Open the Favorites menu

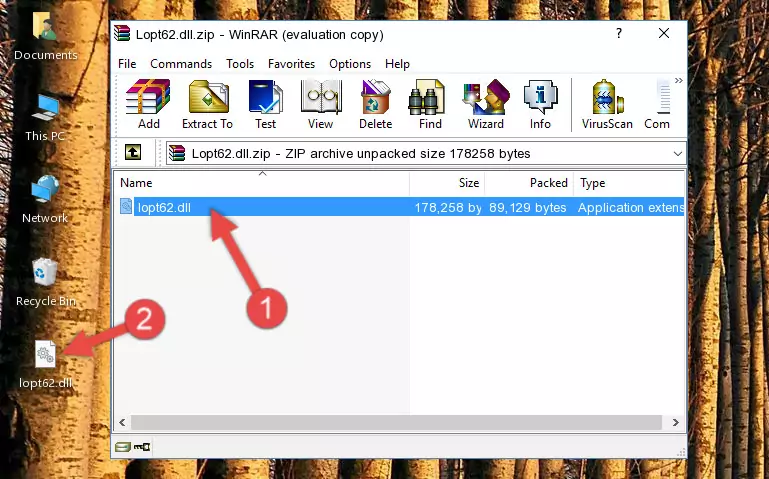click(x=291, y=64)
